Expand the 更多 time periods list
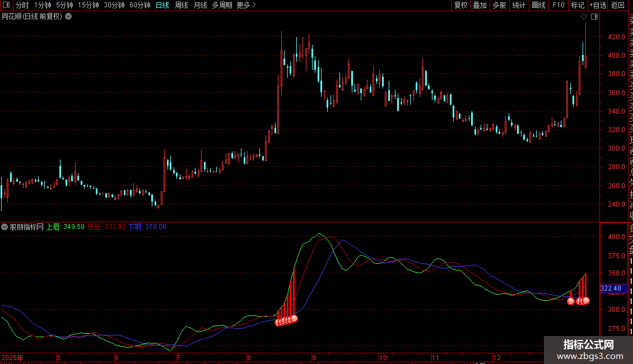The height and width of the screenshot is (364, 633). point(246,5)
